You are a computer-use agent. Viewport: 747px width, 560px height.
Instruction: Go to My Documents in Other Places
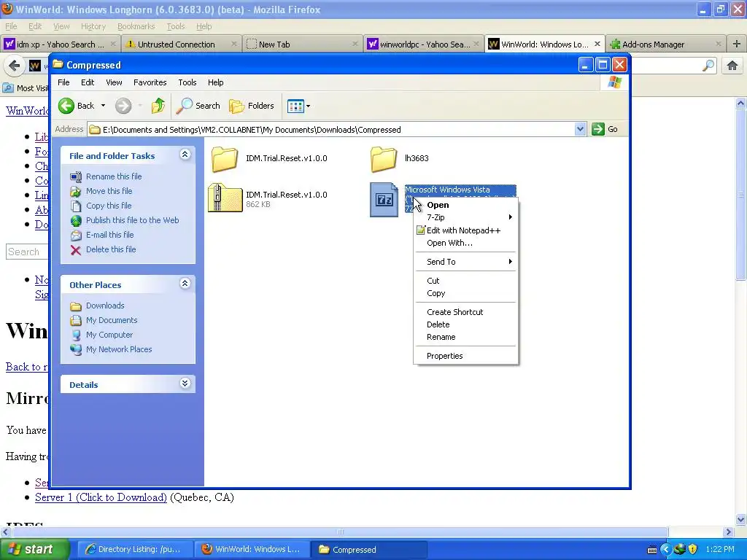click(x=112, y=321)
